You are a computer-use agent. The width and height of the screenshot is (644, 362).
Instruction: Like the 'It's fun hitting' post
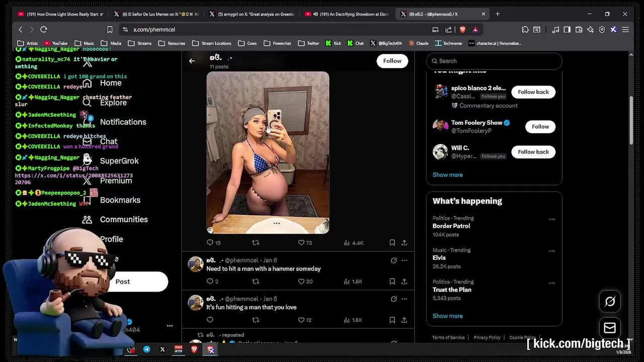click(x=304, y=320)
